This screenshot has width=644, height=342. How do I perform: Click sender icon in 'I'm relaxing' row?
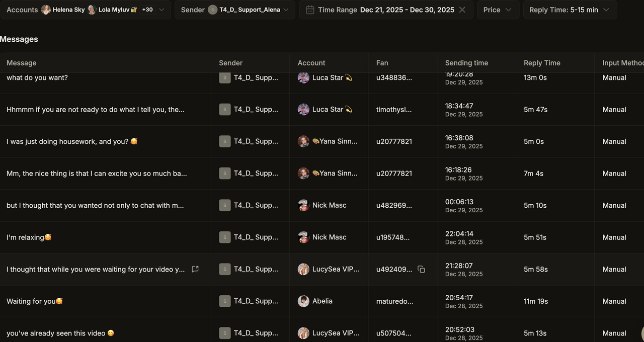[225, 237]
